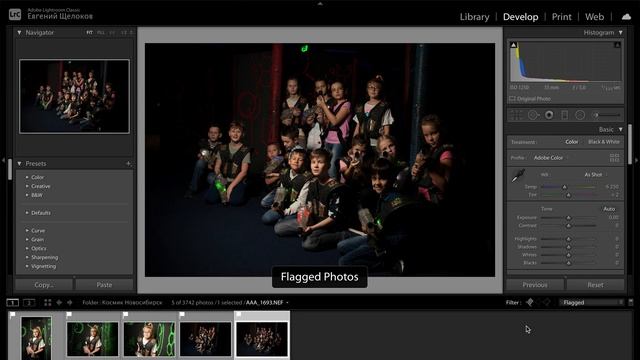Expand the Vignetting preset group
This screenshot has width=640, height=360.
(27, 266)
